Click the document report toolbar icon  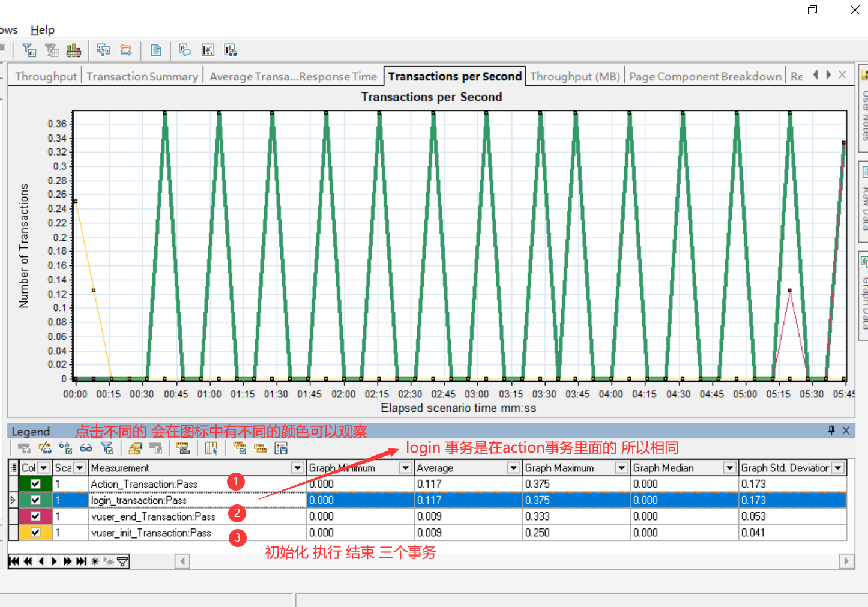(156, 50)
